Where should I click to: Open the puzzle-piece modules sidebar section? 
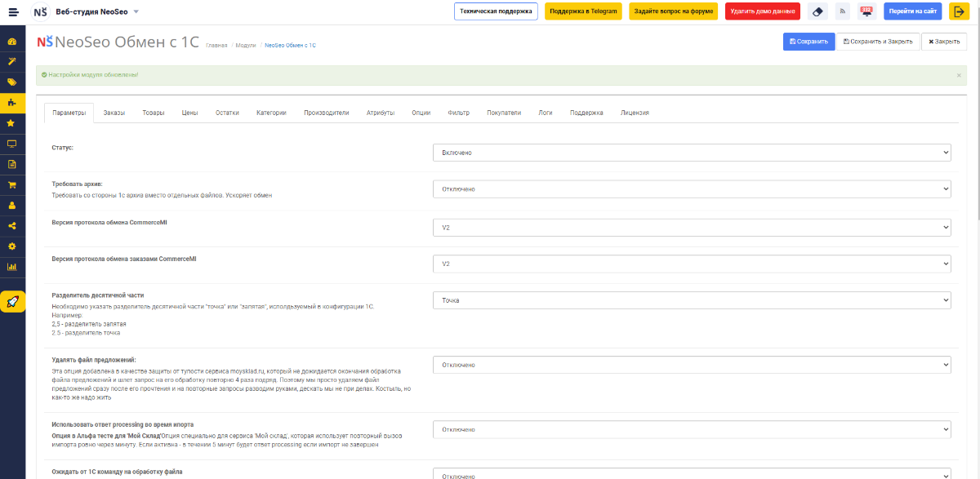click(12, 103)
